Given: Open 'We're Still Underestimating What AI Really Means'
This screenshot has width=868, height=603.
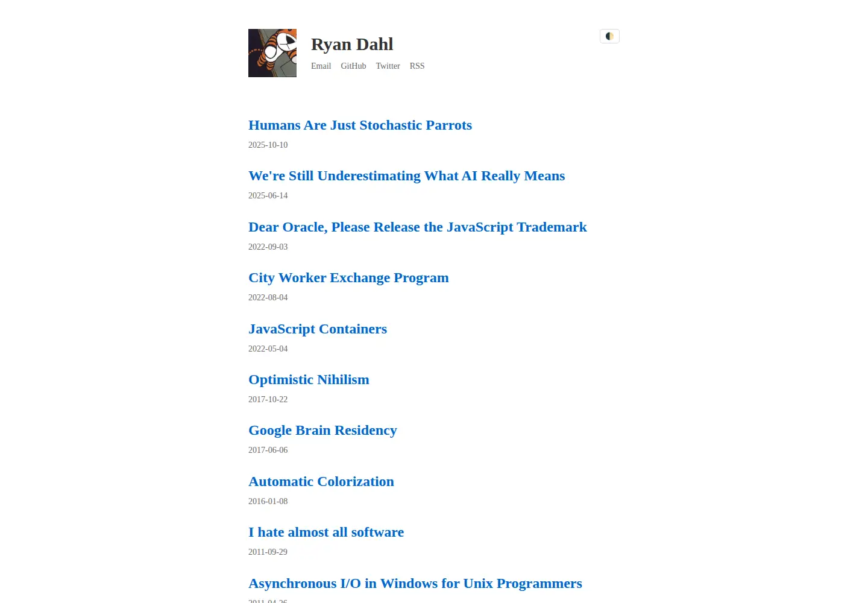Looking at the screenshot, I should (x=406, y=175).
